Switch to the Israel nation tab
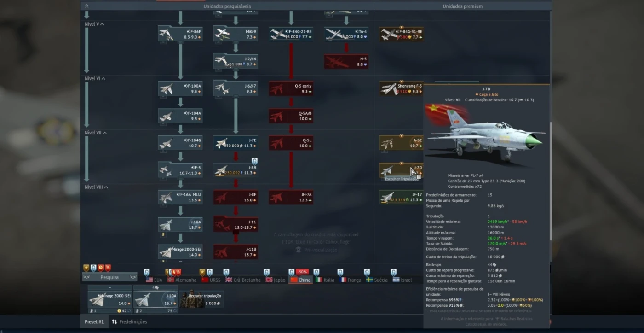Image resolution: width=644 pixels, height=333 pixels. click(402, 280)
